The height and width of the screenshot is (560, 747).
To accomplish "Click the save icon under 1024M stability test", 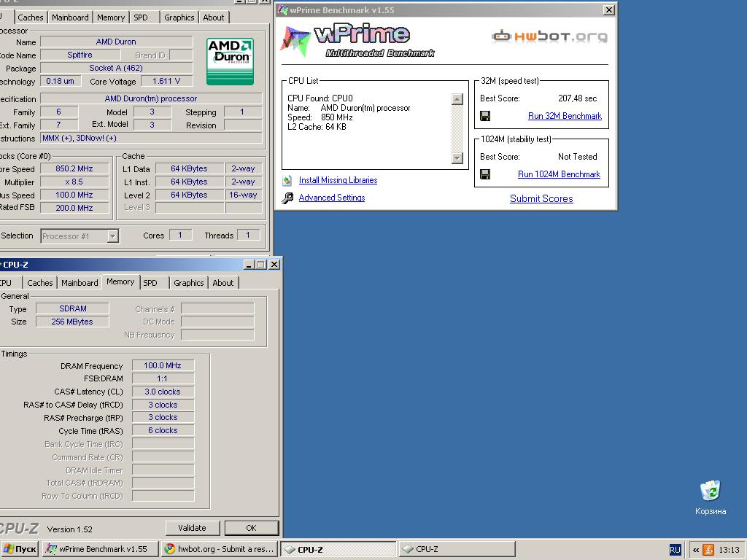I will click(x=485, y=174).
